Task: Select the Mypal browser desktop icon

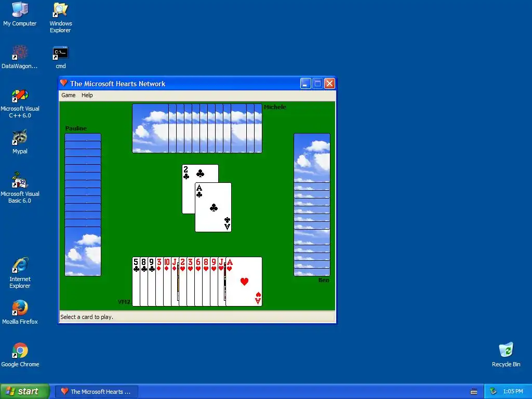Action: 20,142
